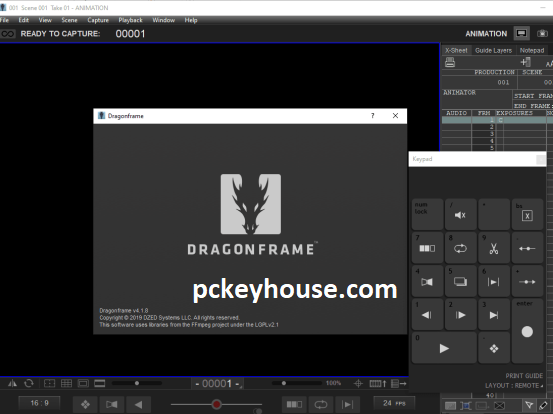The image size is (553, 414).
Task: Click key 2 step forward on Keypad
Action: click(x=460, y=314)
